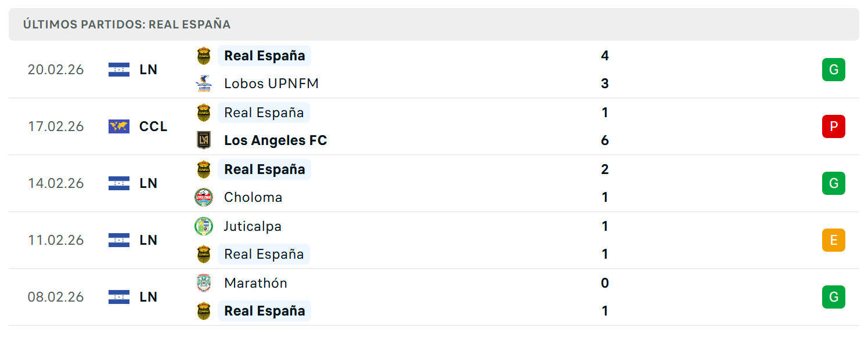
Task: Click the Marathón club crest
Action: [204, 283]
